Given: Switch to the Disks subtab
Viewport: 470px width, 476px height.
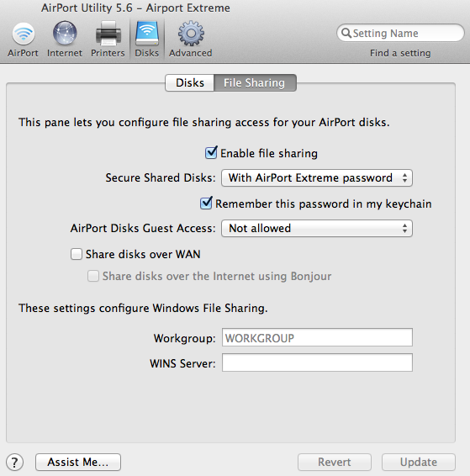Looking at the screenshot, I should (190, 82).
